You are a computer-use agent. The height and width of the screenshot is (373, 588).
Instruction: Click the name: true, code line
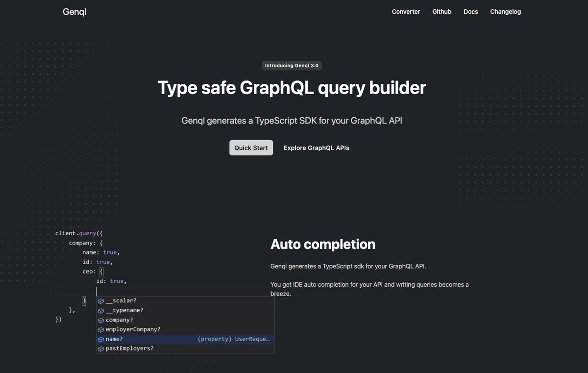[x=101, y=252]
